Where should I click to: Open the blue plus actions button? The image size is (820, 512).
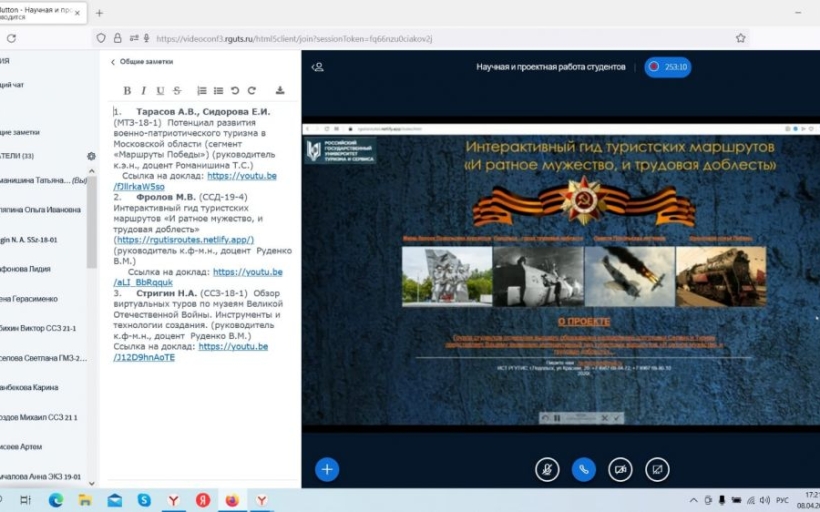point(327,469)
